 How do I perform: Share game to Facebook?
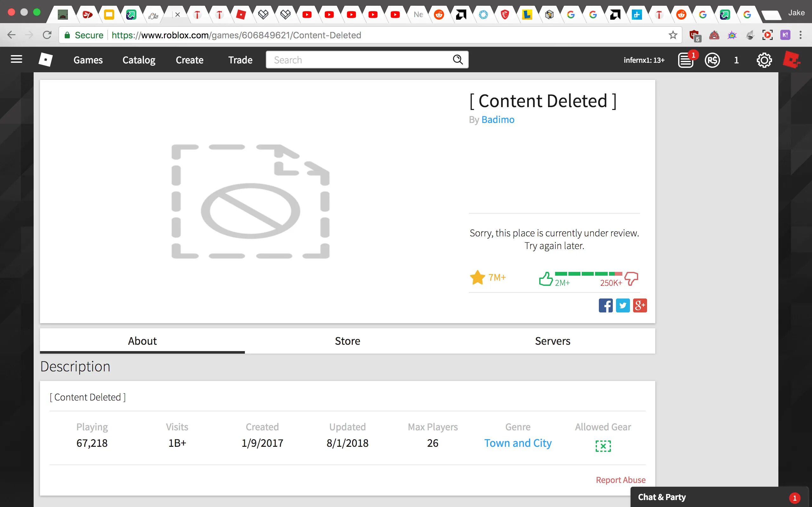[606, 304]
